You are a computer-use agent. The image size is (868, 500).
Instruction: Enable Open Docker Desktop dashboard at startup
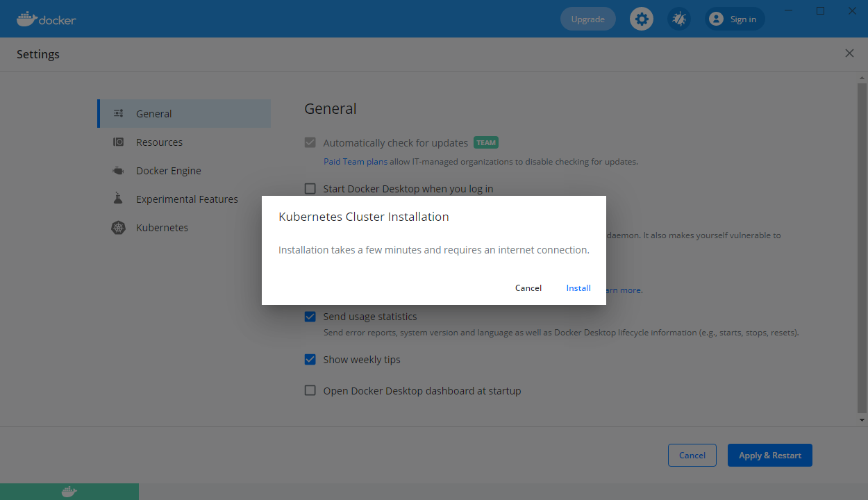click(310, 390)
